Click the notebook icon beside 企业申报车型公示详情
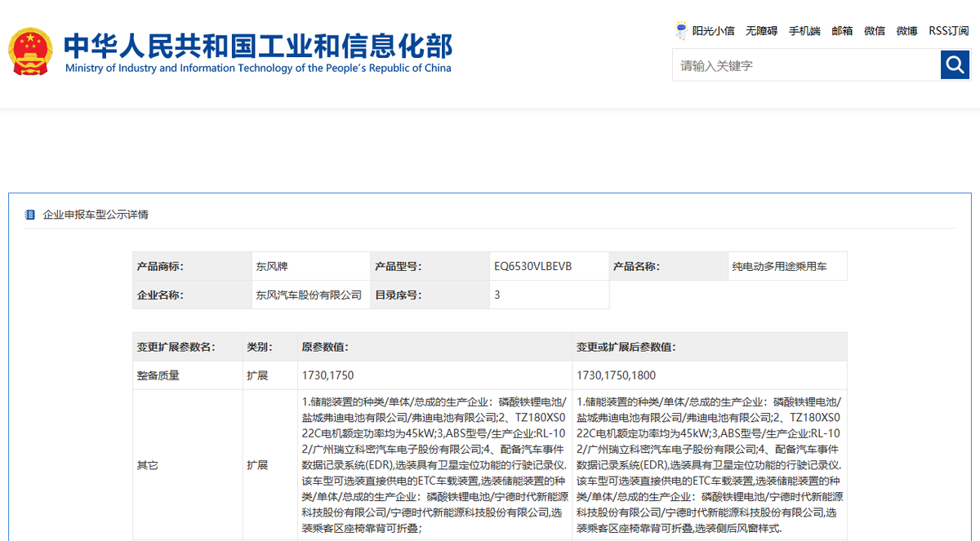The image size is (980, 541). tap(30, 215)
